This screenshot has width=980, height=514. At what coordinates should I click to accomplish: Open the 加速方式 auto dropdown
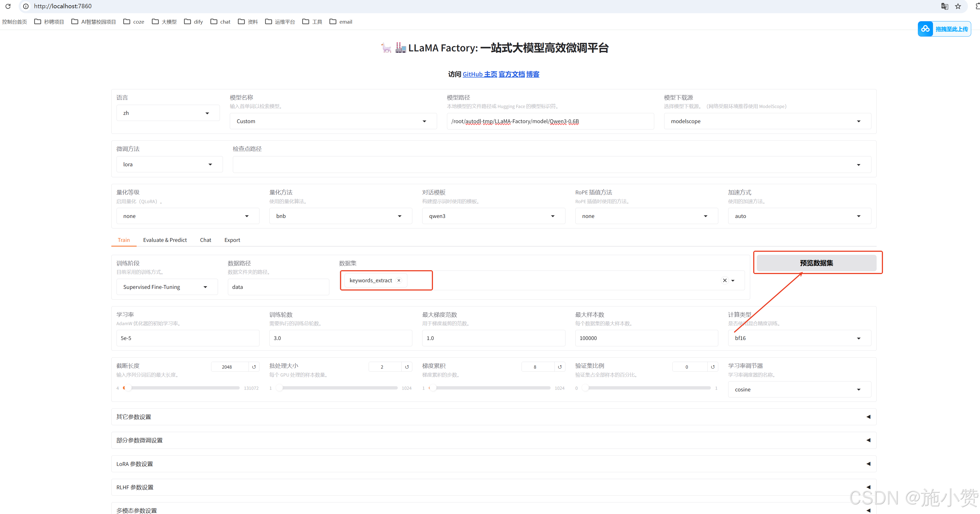pos(799,216)
